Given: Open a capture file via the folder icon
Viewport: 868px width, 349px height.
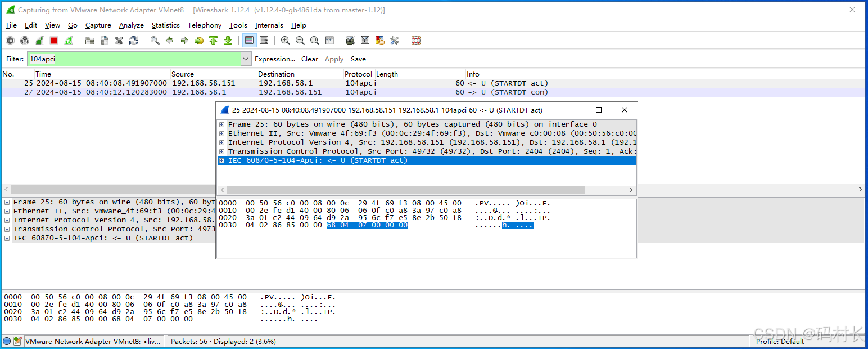Looking at the screenshot, I should click(90, 41).
